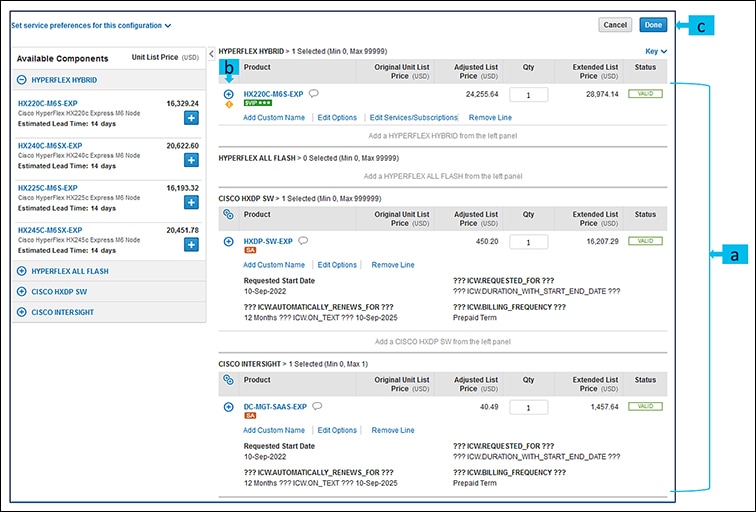The image size is (756, 512).
Task: Expand the DC-MGT-SAAS-EXP line details
Action: [229, 407]
